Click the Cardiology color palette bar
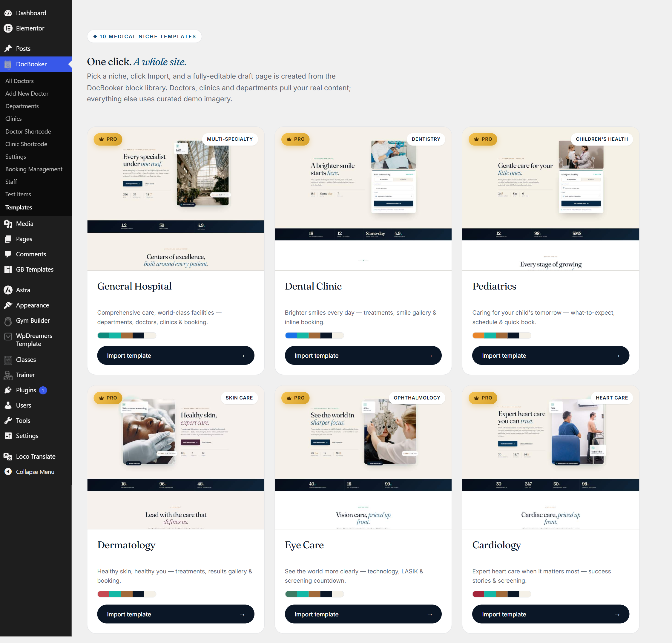The height and width of the screenshot is (643, 672). [502, 594]
